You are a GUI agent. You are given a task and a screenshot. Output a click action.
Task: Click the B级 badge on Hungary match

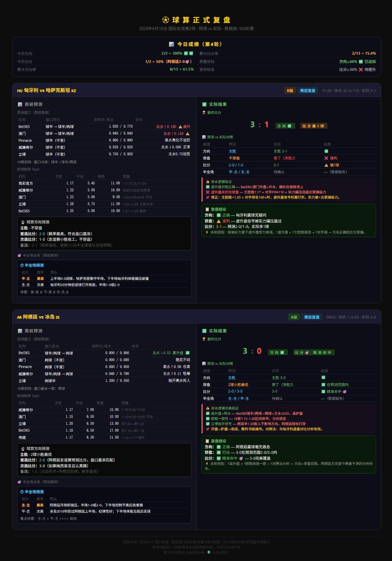pos(290,91)
